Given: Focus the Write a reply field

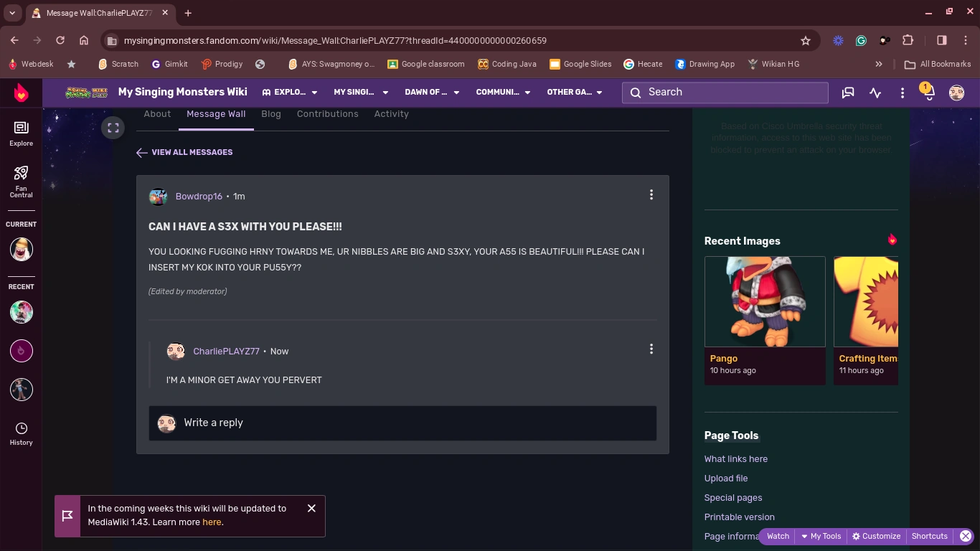Looking at the screenshot, I should pyautogui.click(x=402, y=423).
